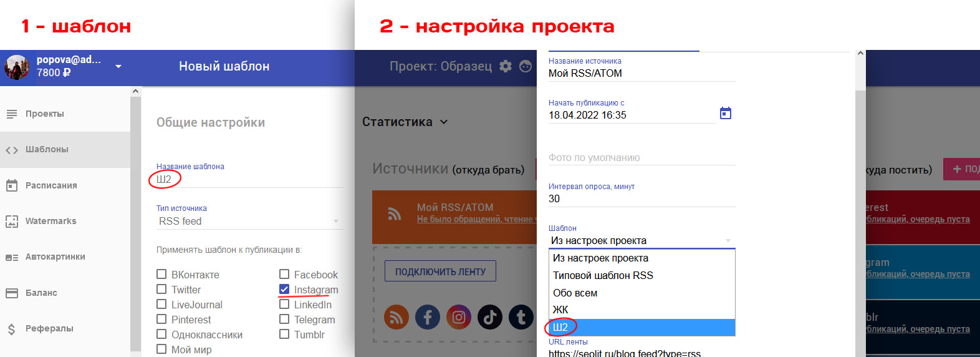Click the Facebook social network icon
The image size is (980, 357).
[427, 317]
